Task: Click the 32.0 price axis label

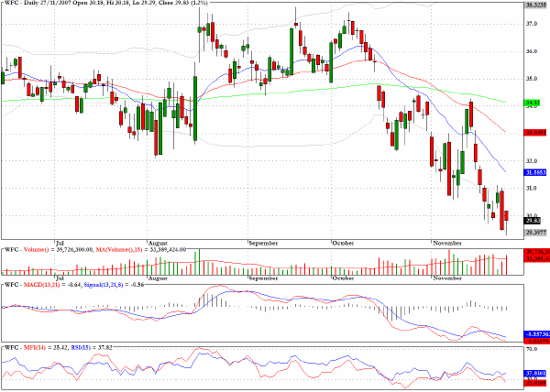Action: 532,161
